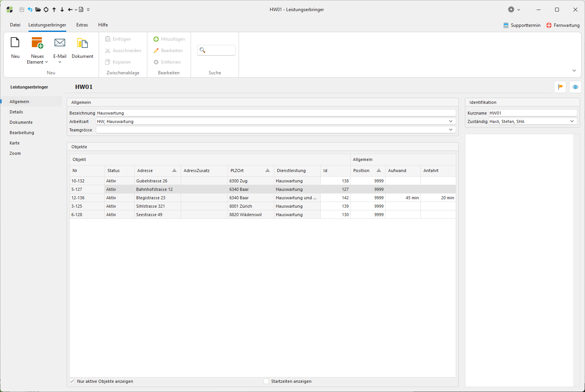Click the greyed-out save disk icon
This screenshot has height=392, width=585.
click(x=22, y=10)
